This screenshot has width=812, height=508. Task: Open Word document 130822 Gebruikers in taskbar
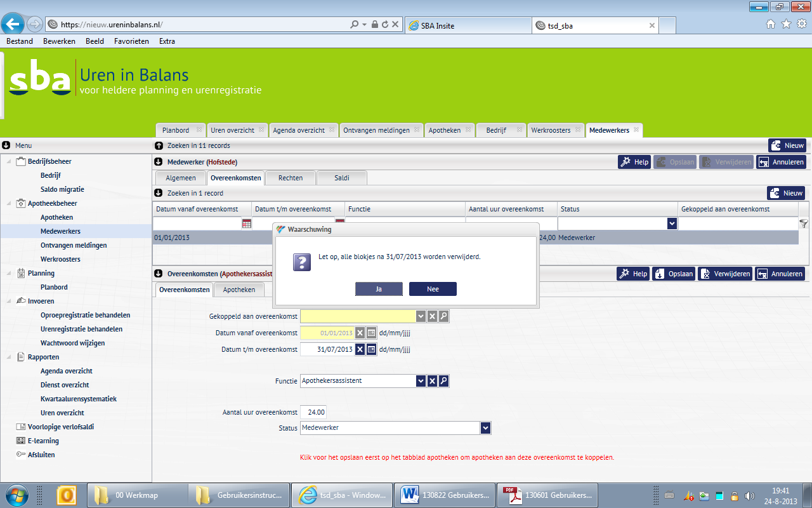(444, 495)
